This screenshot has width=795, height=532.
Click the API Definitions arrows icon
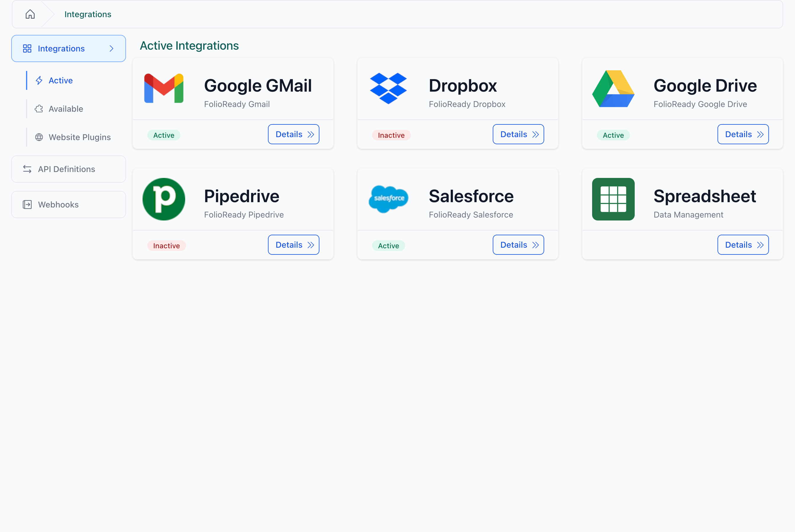(27, 169)
